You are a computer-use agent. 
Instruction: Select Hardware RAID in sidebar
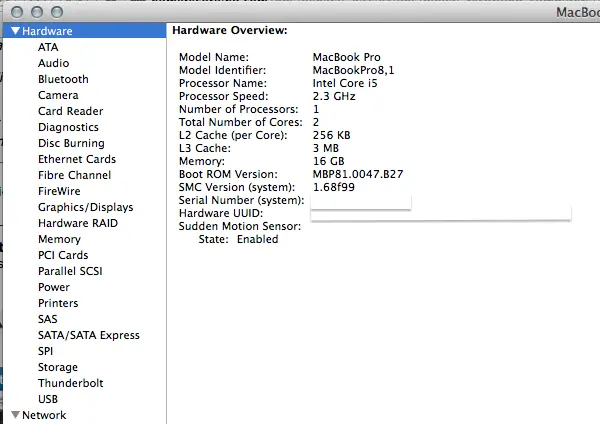pyautogui.click(x=78, y=223)
